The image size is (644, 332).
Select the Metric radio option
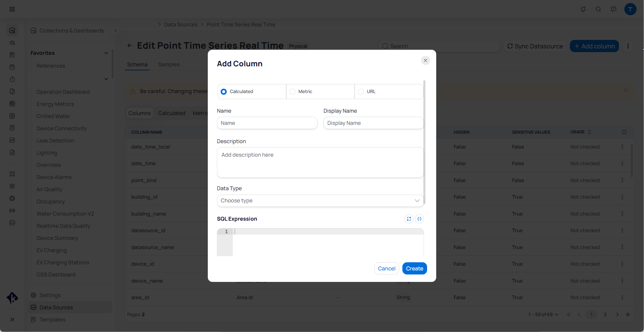click(x=320, y=91)
